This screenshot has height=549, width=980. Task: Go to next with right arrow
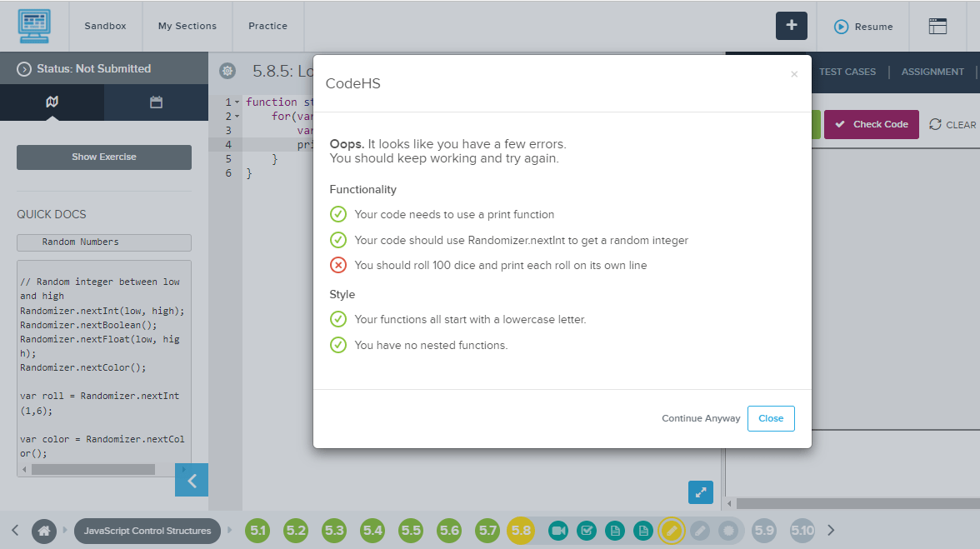point(831,531)
